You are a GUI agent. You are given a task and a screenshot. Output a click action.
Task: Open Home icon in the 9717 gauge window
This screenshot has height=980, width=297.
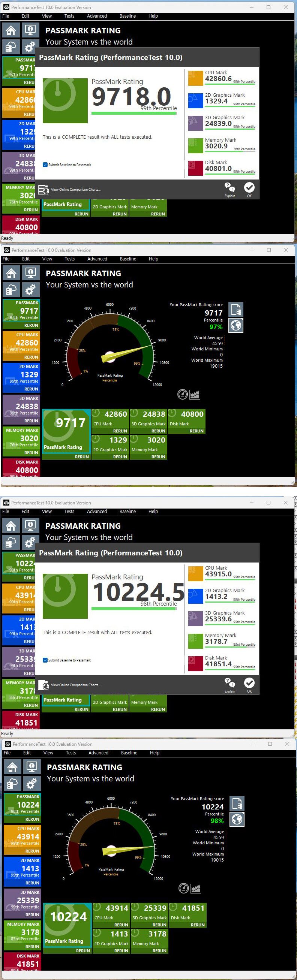coord(11,273)
